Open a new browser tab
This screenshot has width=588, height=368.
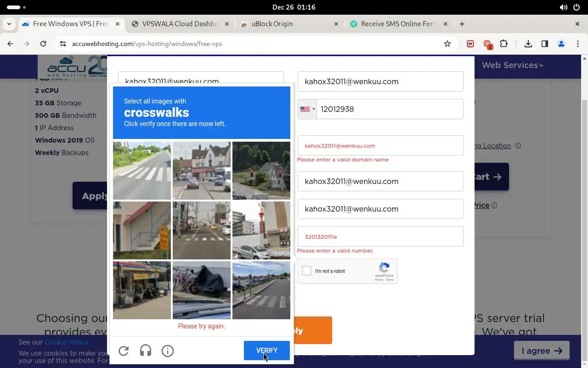coord(462,24)
